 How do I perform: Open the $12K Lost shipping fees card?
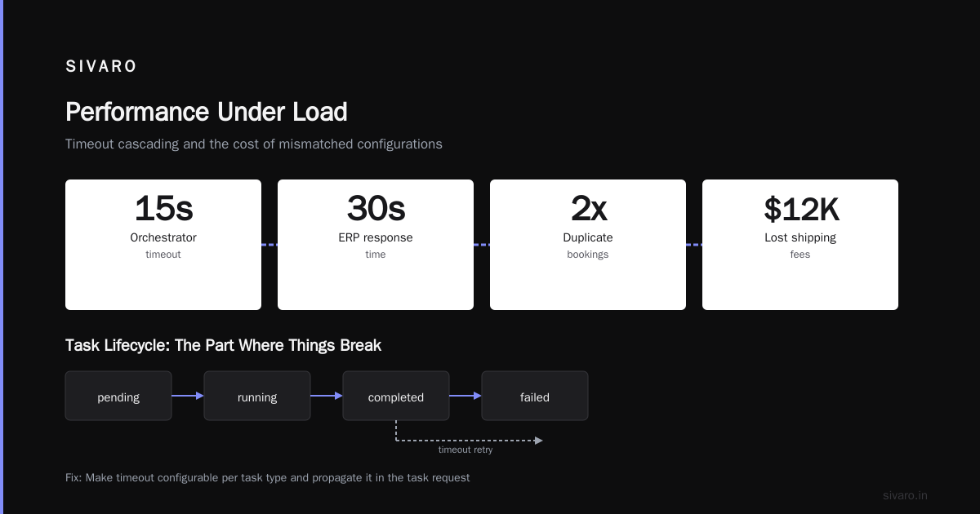pyautogui.click(x=800, y=245)
